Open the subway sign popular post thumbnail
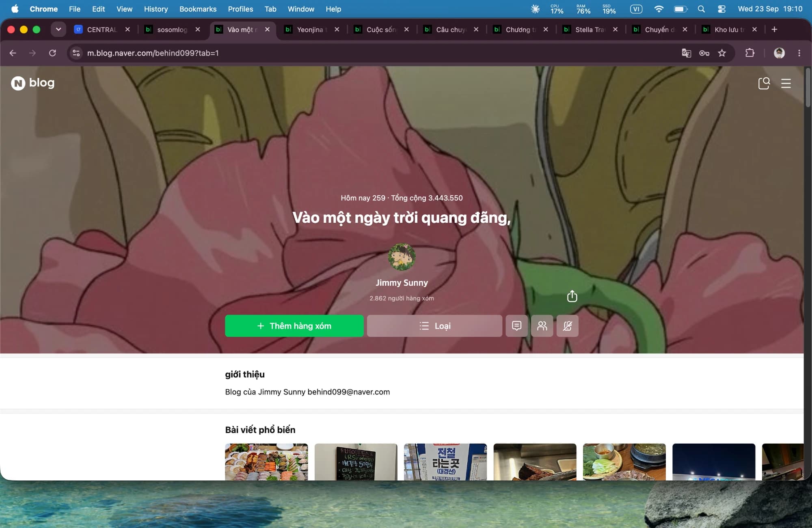812x528 pixels. click(445, 462)
